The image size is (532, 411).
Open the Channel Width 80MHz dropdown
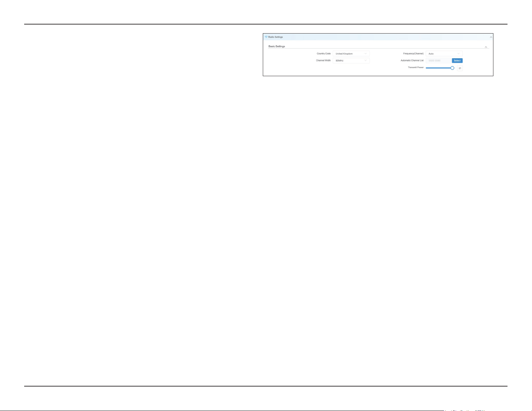click(x=351, y=61)
